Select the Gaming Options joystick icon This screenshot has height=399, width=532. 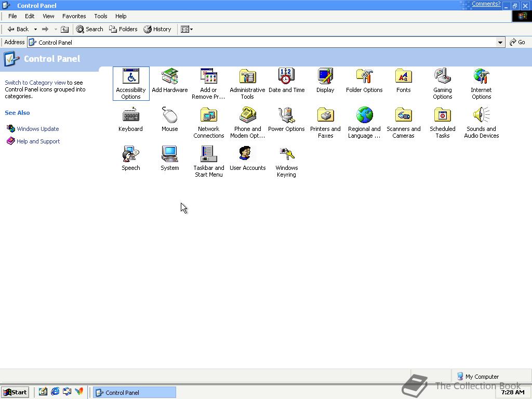[443, 84]
